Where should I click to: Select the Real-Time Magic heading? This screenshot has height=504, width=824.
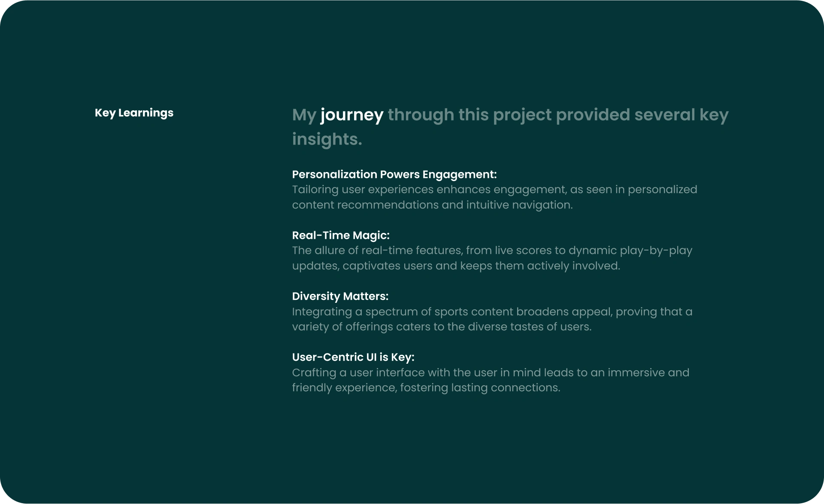341,235
